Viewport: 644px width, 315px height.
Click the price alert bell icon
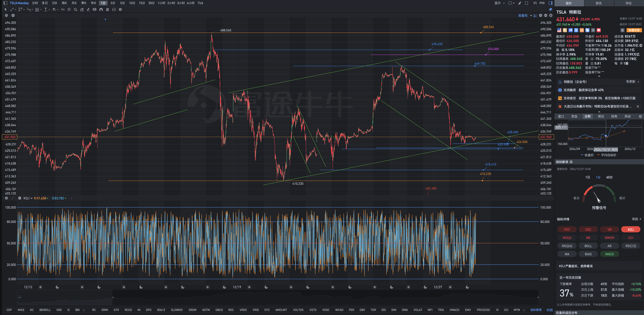click(x=622, y=30)
